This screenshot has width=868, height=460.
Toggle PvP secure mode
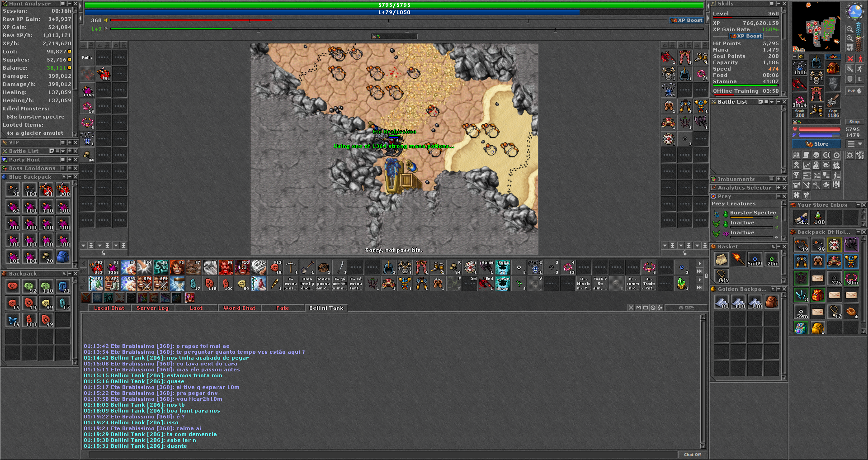[855, 90]
